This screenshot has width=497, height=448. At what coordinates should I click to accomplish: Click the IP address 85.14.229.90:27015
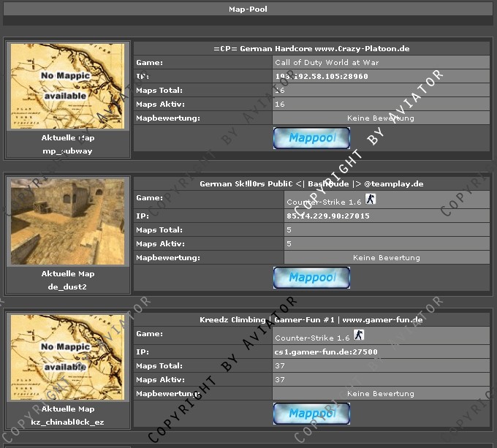[328, 216]
